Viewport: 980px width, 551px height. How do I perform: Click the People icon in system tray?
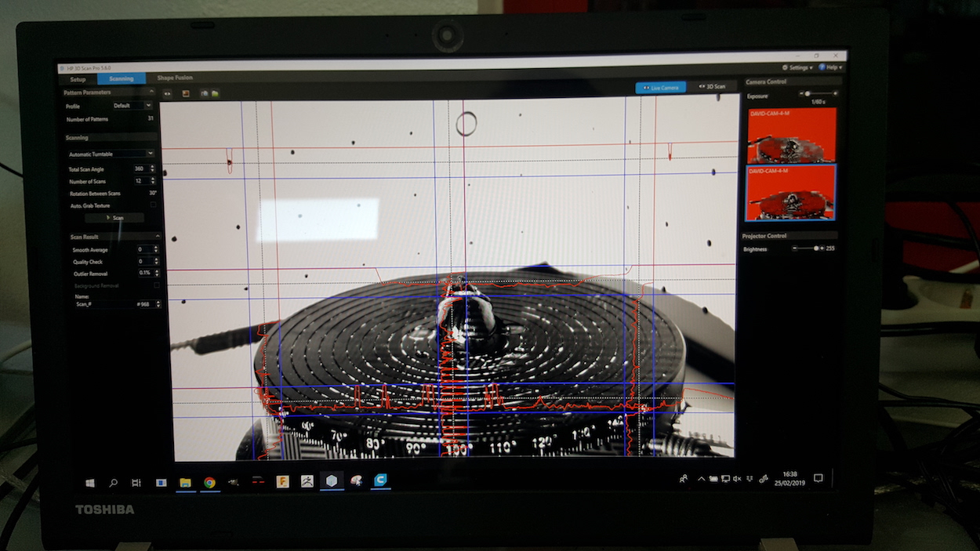(684, 478)
